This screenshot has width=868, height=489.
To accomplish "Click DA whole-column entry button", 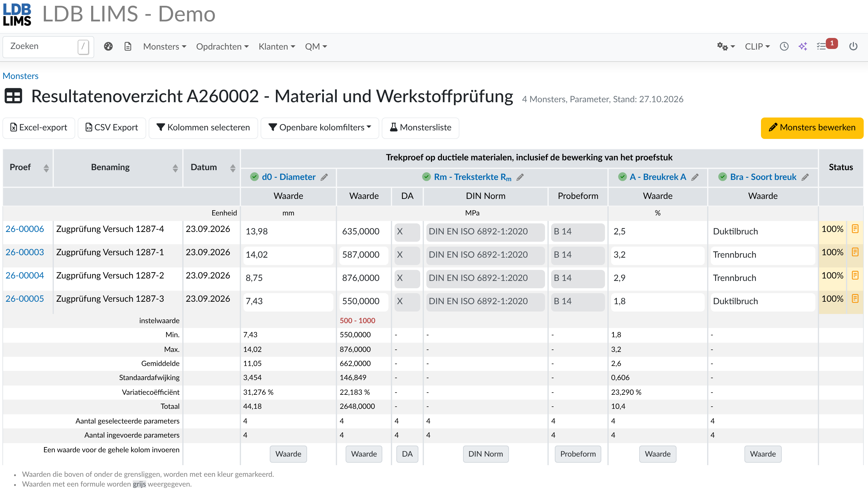I will tap(407, 454).
